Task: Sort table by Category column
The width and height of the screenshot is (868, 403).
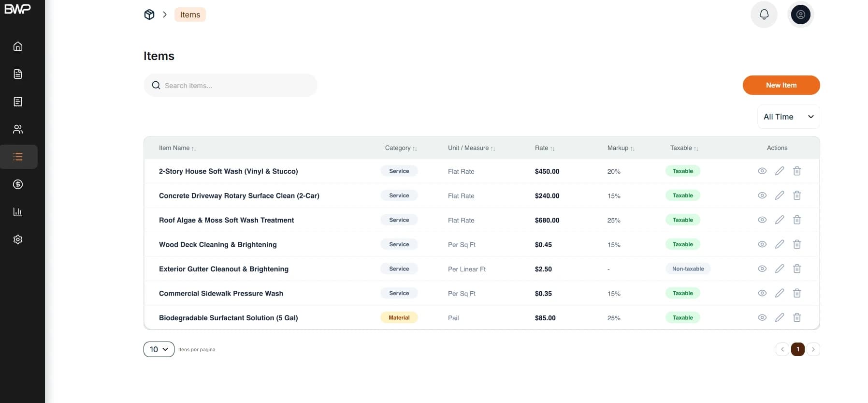Action: click(x=401, y=148)
